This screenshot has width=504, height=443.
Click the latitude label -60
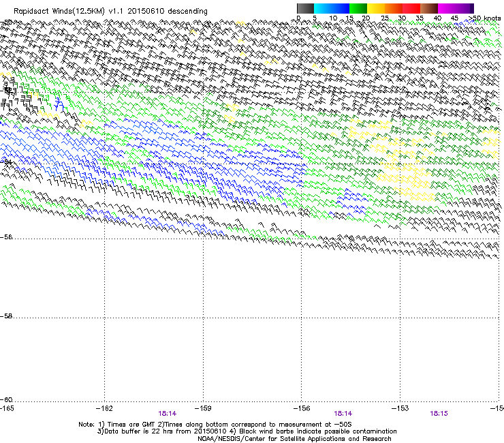[6, 400]
